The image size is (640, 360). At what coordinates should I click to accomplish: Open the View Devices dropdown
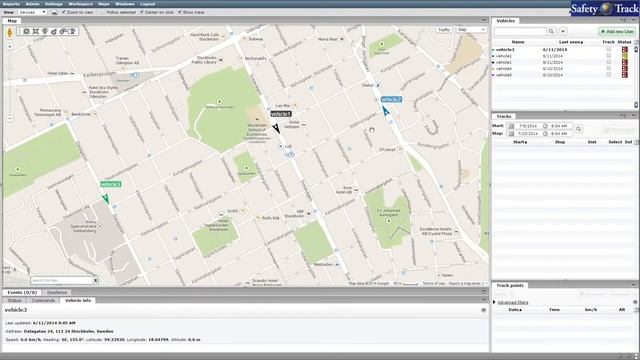[x=32, y=12]
